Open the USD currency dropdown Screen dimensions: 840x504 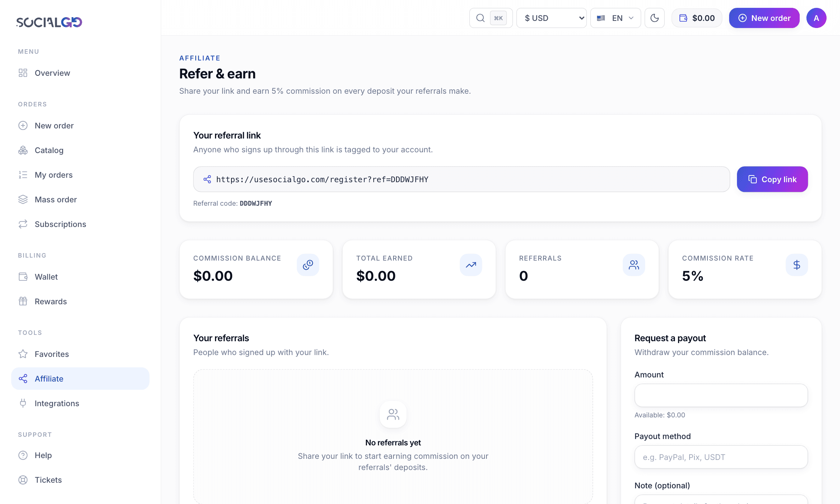[x=551, y=18]
